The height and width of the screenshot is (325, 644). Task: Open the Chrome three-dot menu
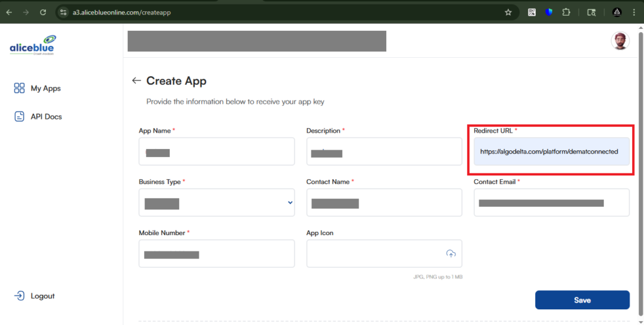click(635, 12)
